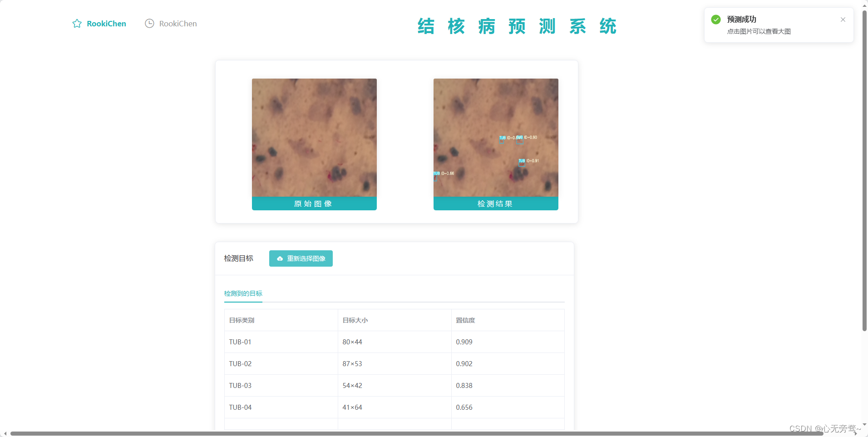Click the star icon beside RookiChen
The height and width of the screenshot is (437, 868).
point(77,23)
